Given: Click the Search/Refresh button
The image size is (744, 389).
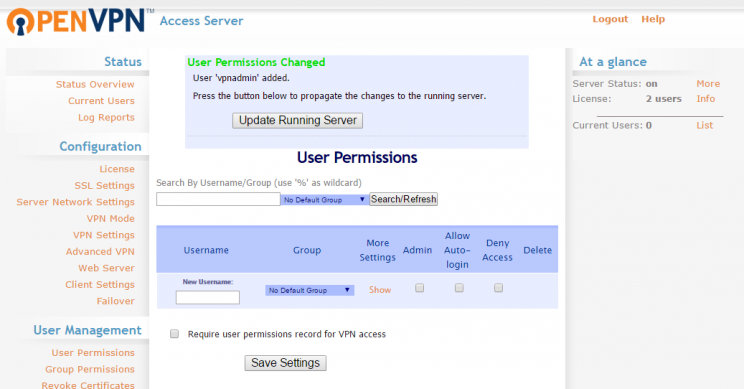Looking at the screenshot, I should [x=403, y=199].
